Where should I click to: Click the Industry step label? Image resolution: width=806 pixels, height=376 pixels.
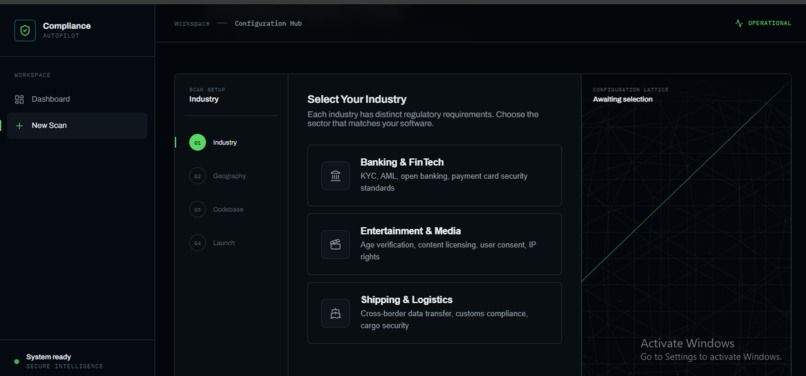coord(225,142)
